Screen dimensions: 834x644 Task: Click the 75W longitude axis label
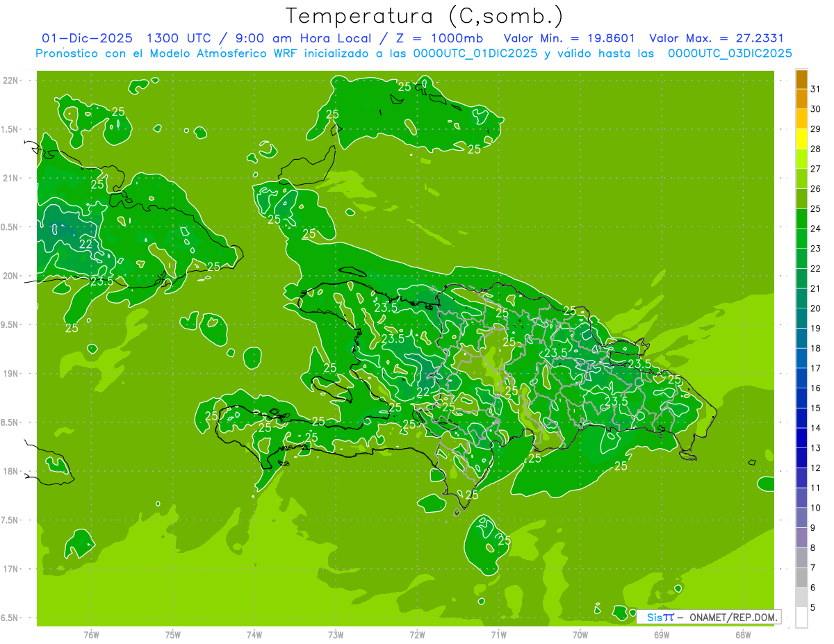pos(173,635)
